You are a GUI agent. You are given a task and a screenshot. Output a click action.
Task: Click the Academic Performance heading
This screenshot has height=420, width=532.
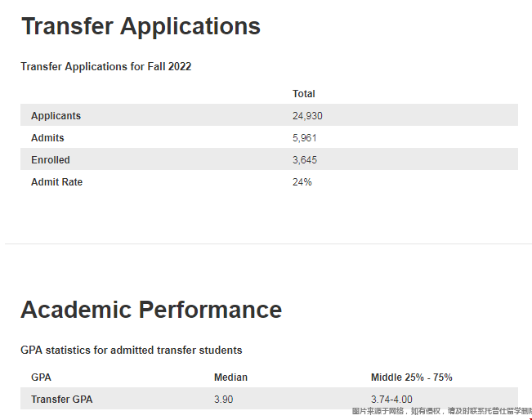(151, 310)
